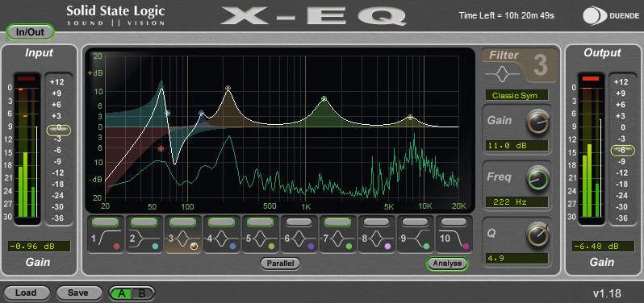Click the Output clip indicator LED
The height and width of the screenshot is (303, 644).
click(x=591, y=79)
